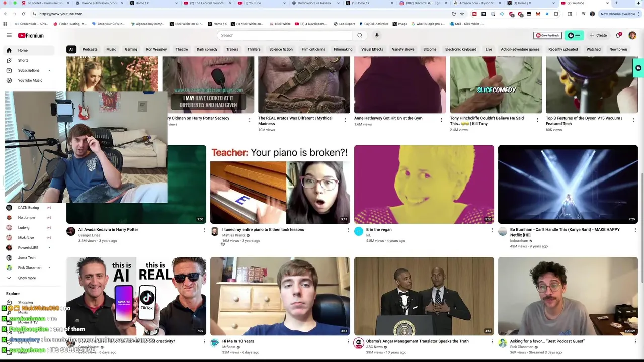Image resolution: width=644 pixels, height=362 pixels.
Task: Open options for piano tuned to E video
Action: click(x=348, y=230)
